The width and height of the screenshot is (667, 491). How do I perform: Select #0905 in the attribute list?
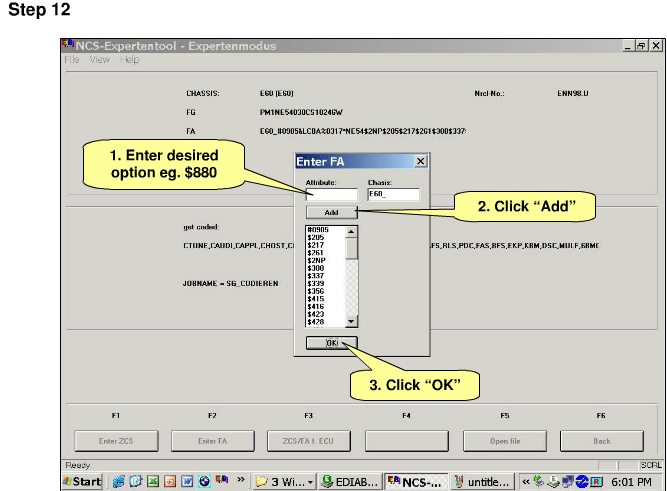318,230
